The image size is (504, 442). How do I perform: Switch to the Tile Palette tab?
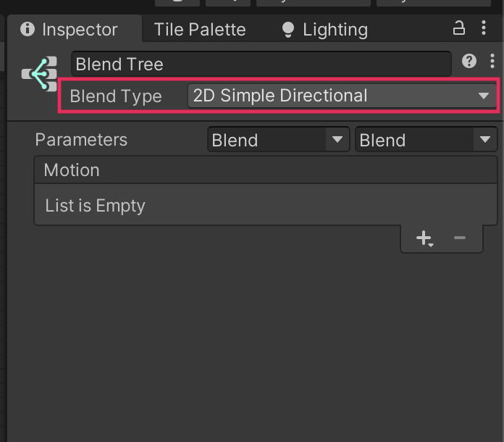(200, 30)
